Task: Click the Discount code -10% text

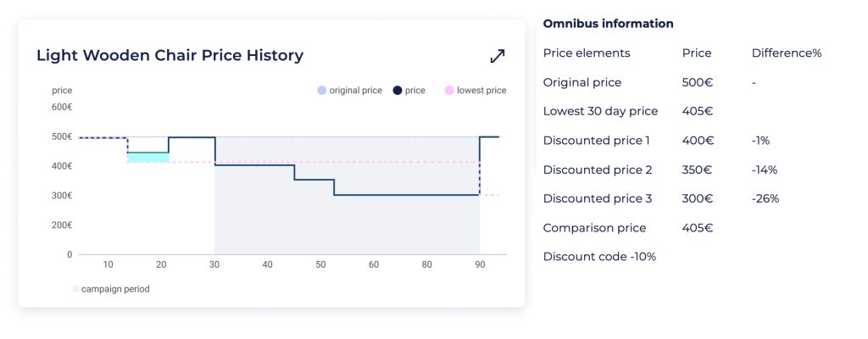Action: [599, 257]
